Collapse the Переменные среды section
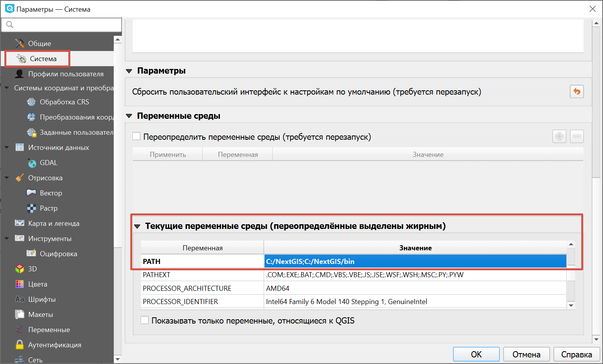 pos(129,116)
